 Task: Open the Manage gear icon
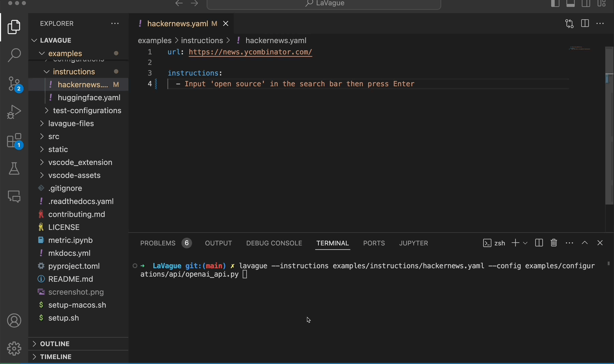click(x=14, y=348)
